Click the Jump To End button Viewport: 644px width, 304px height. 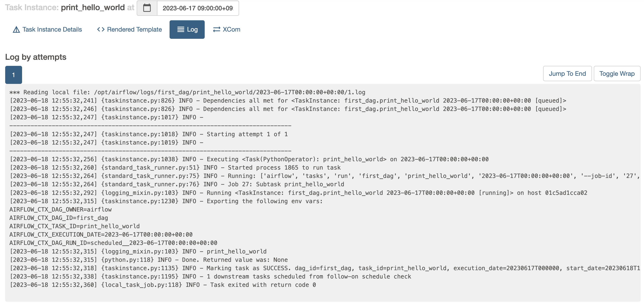click(567, 74)
